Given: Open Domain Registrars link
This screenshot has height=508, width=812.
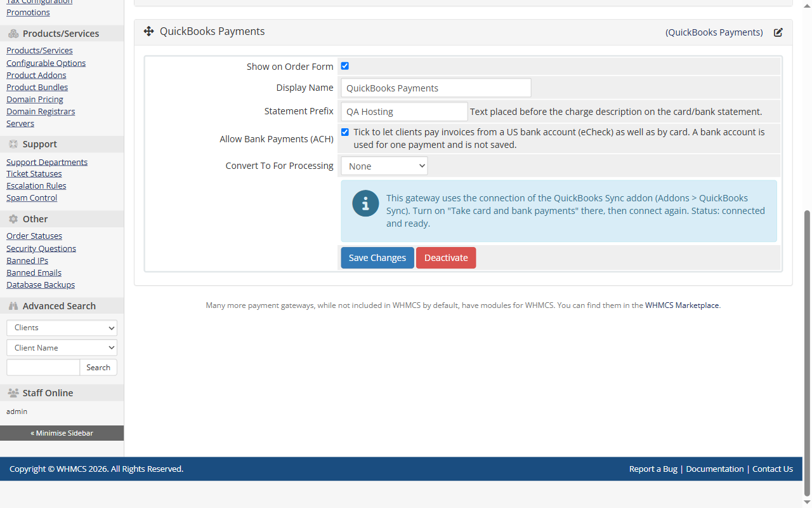Looking at the screenshot, I should pyautogui.click(x=41, y=111).
